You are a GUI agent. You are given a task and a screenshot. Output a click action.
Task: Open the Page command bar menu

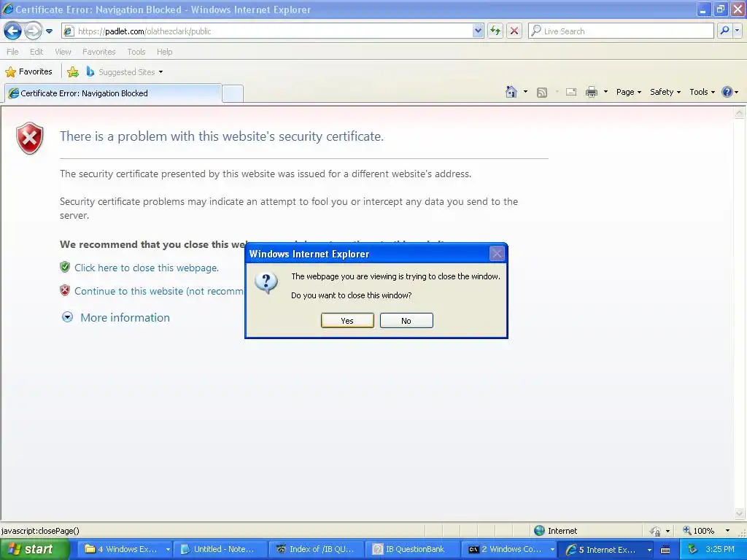pyautogui.click(x=628, y=92)
